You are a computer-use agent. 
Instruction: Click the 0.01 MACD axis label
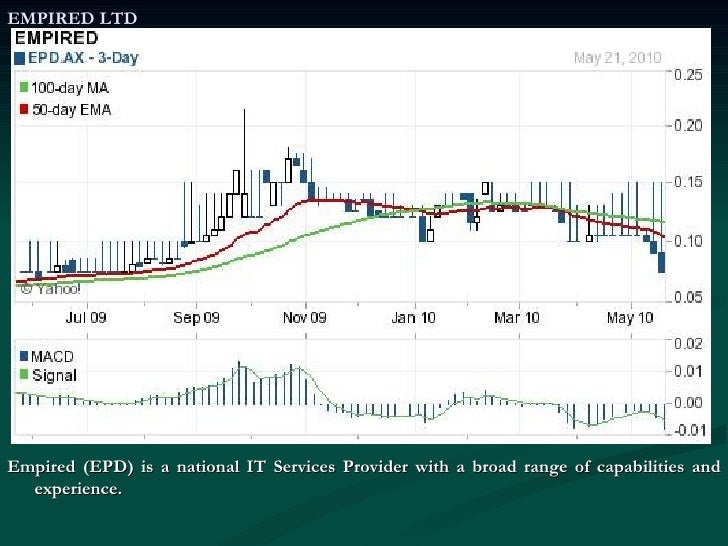point(688,371)
